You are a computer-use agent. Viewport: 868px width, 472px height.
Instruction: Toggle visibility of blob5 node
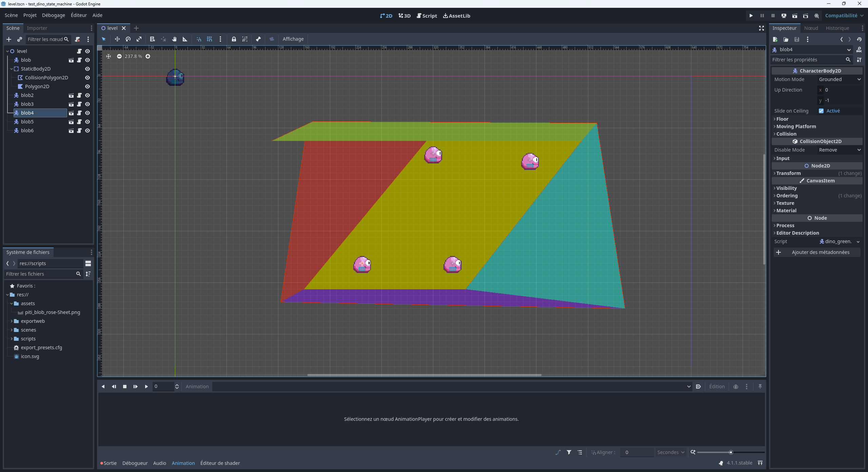[x=87, y=122]
